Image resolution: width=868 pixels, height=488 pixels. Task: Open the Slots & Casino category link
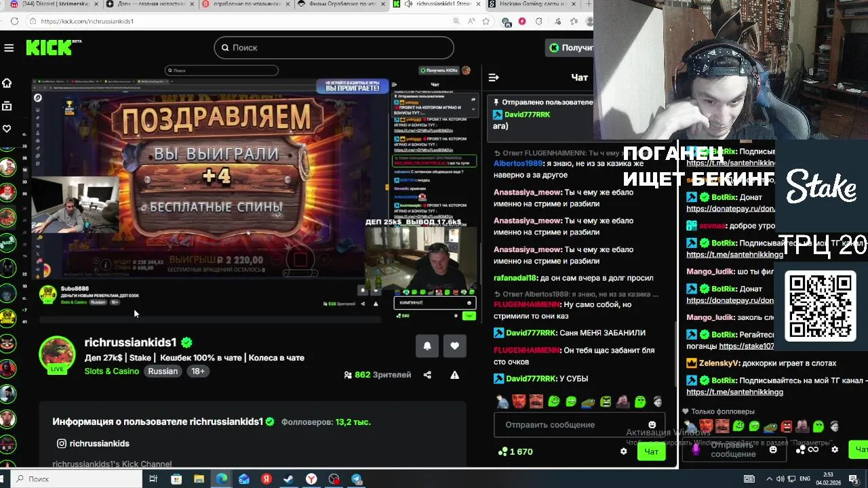point(112,371)
